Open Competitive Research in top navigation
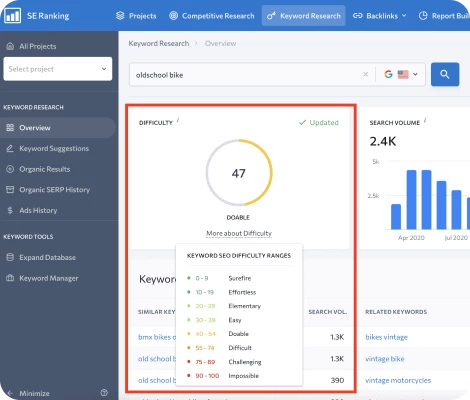 pyautogui.click(x=212, y=16)
